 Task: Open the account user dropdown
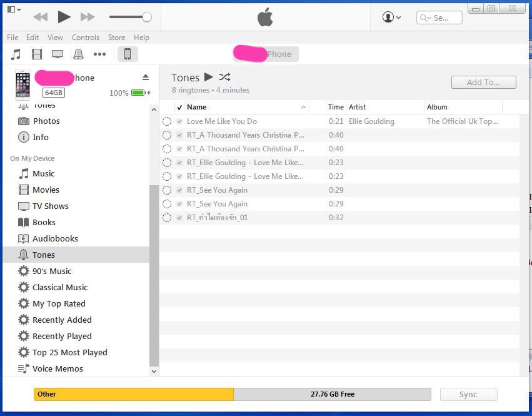coord(391,17)
